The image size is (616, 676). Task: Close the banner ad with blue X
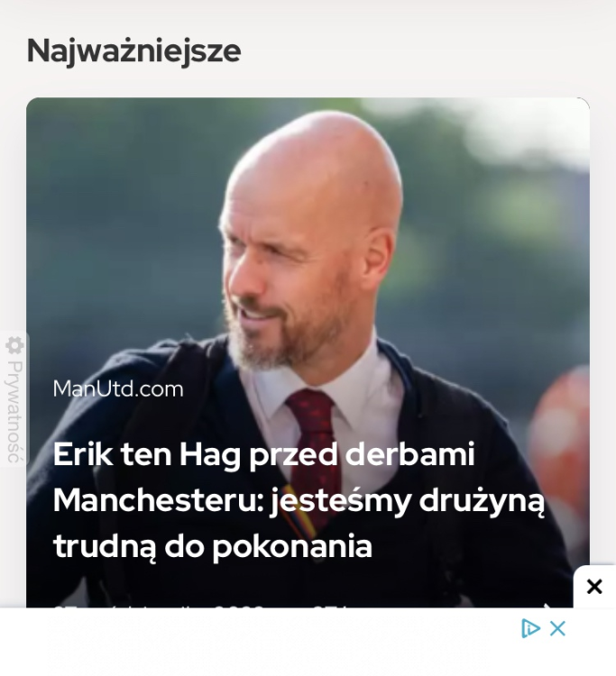click(557, 628)
